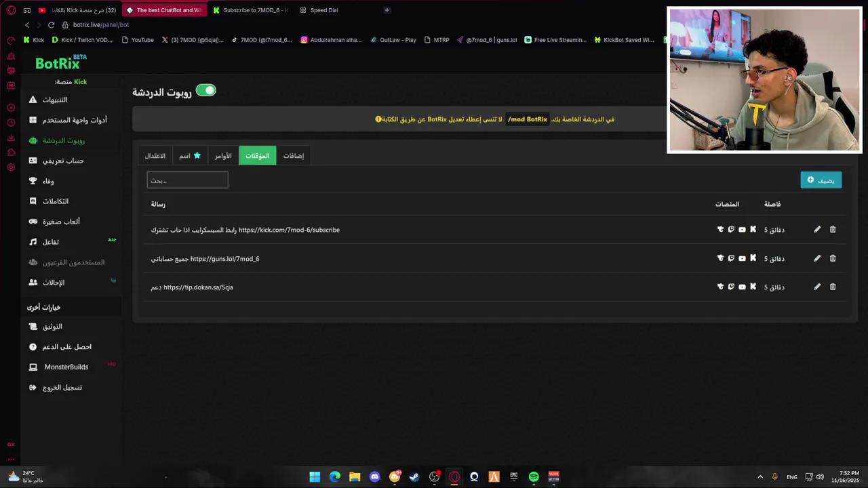Viewport: 868px width, 488px height.
Task: Click Twitch platform icon in subscribe row
Action: 731,230
